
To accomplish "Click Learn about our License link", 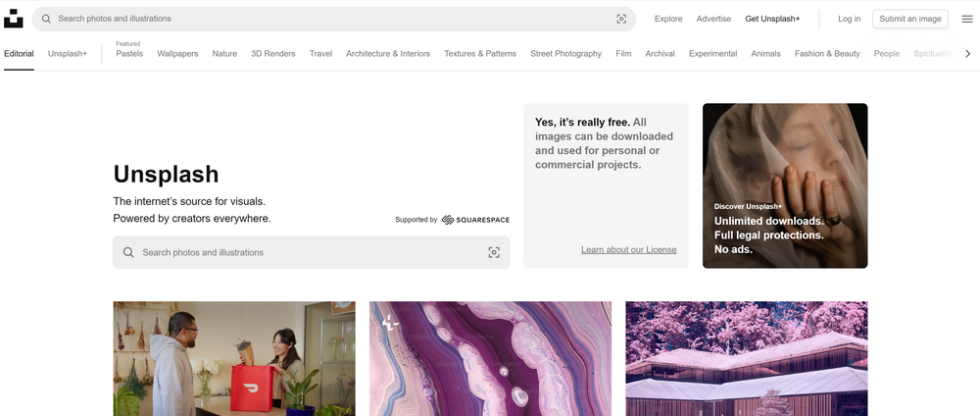I will (x=629, y=249).
